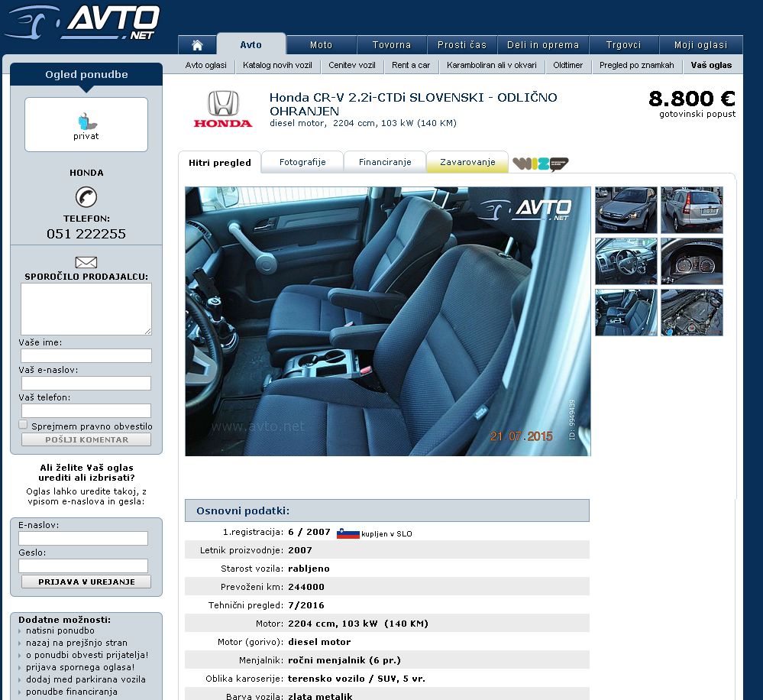The width and height of the screenshot is (763, 700).
Task: Go to Rent a car
Action: [411, 65]
